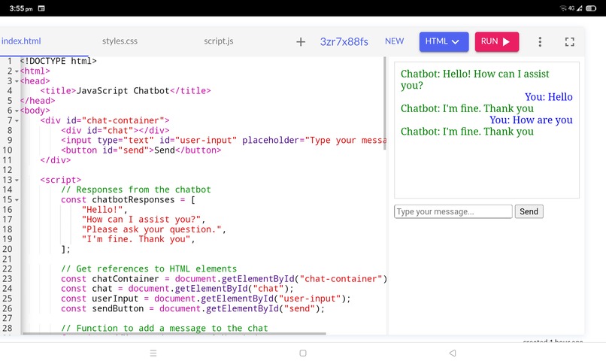Click the horizontal scrollbar of the code editor
This screenshot has width=606, height=364.
(174, 333)
